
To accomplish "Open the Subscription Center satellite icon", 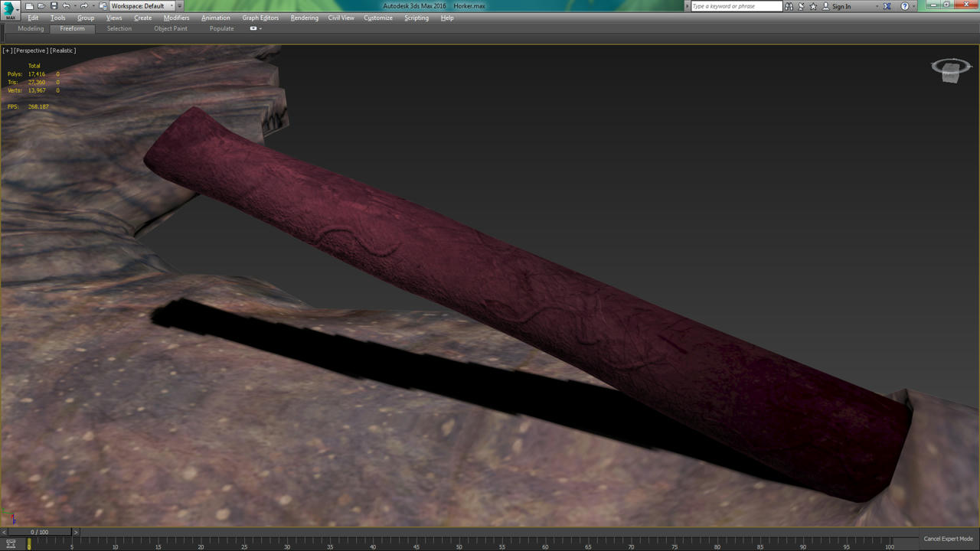I will [x=801, y=6].
